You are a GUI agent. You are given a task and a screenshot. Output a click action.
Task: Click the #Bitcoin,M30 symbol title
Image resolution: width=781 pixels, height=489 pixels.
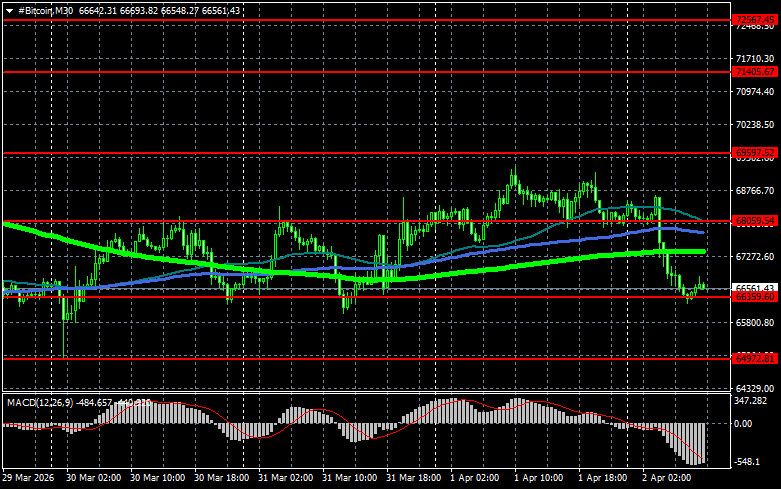45,10
